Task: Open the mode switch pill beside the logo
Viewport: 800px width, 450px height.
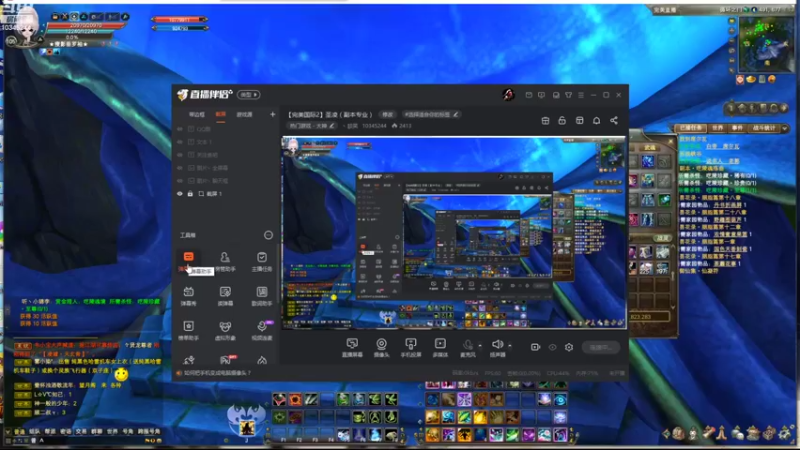Action: pos(248,94)
